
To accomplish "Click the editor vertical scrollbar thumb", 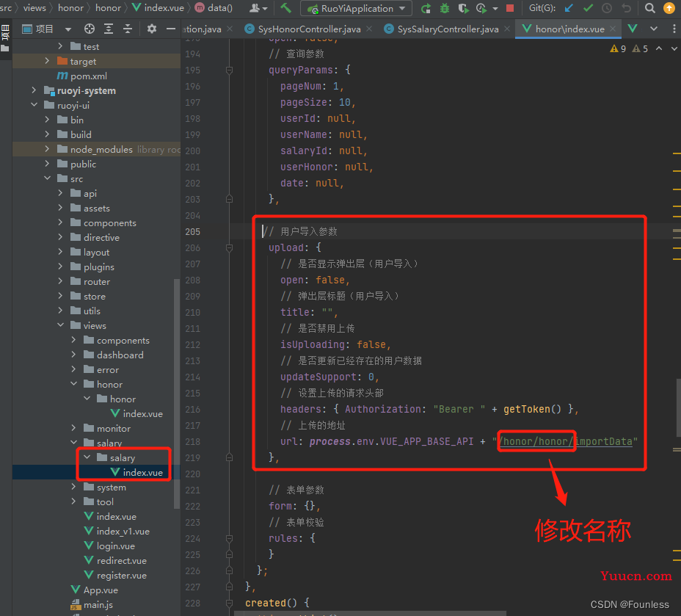I will point(678,407).
